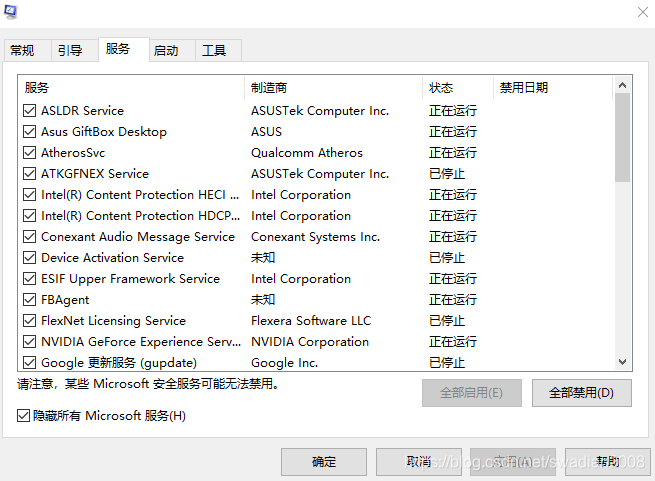
Task: Click the ASUS manufacturer cell for GiftBox
Action: point(266,132)
